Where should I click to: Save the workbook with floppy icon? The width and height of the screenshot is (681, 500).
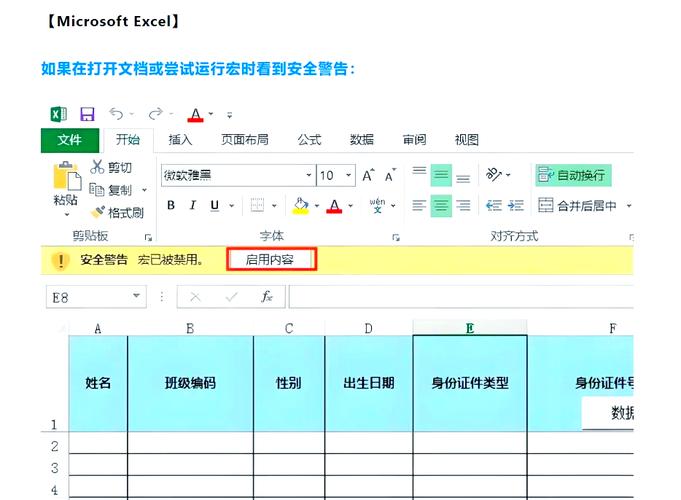87,114
